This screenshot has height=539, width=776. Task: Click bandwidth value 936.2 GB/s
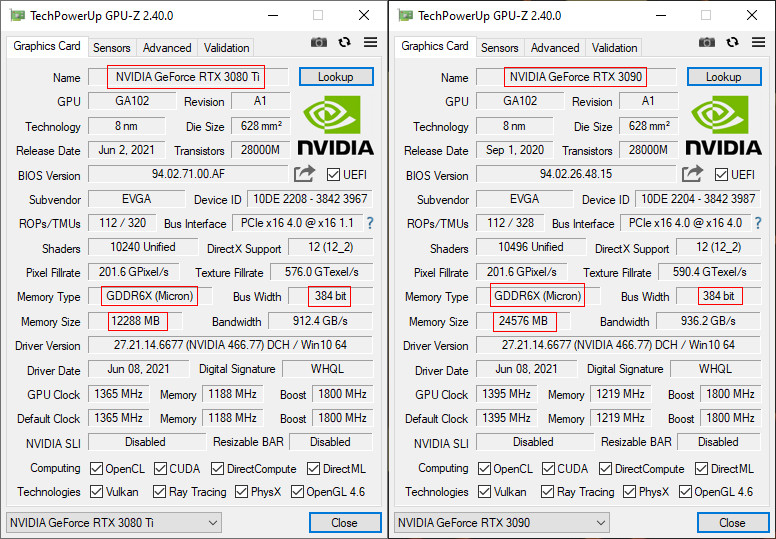708,321
